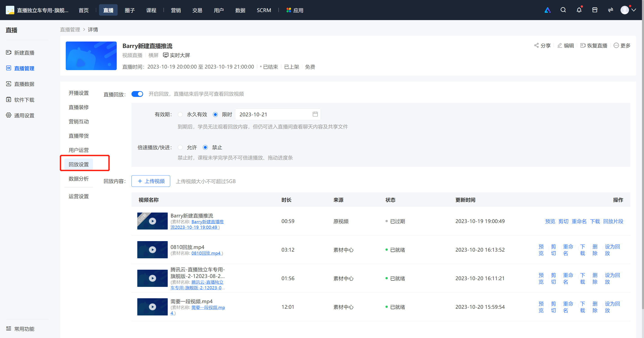Viewport: 644px width, 338px height.
Task: Toggle the 直播回放 switch off
Action: tap(137, 94)
